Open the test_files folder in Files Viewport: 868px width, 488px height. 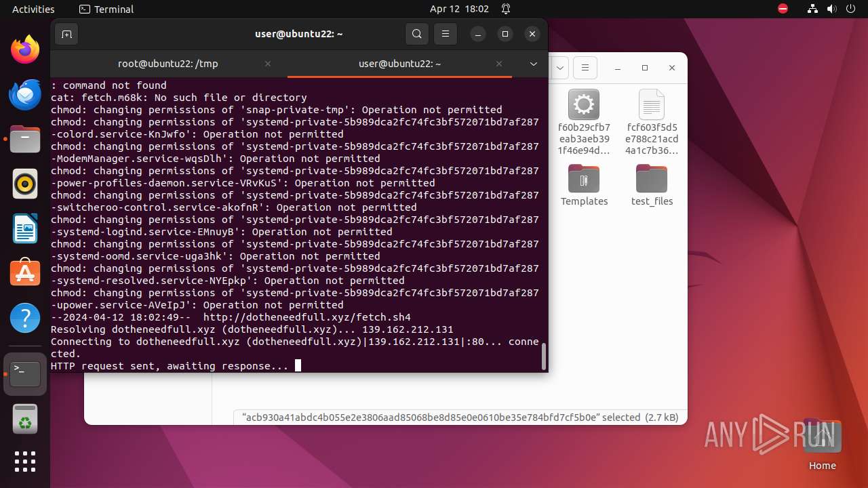point(652,185)
